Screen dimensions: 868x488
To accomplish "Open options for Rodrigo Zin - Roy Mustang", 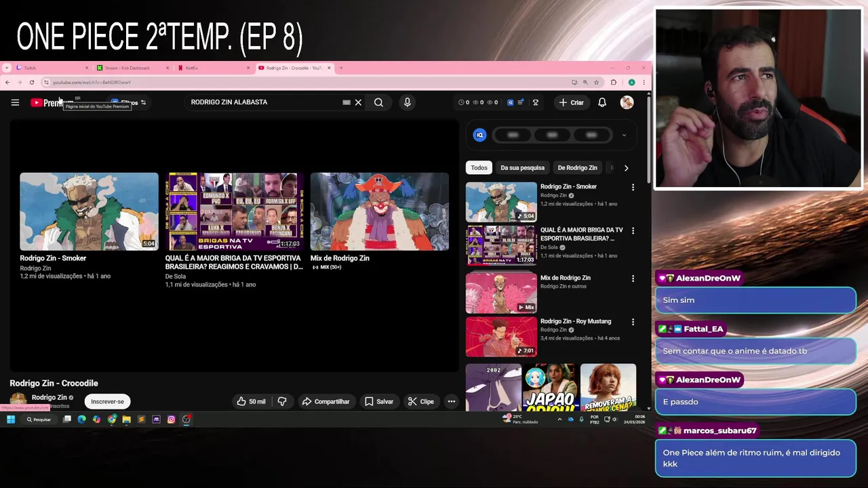I will [633, 322].
